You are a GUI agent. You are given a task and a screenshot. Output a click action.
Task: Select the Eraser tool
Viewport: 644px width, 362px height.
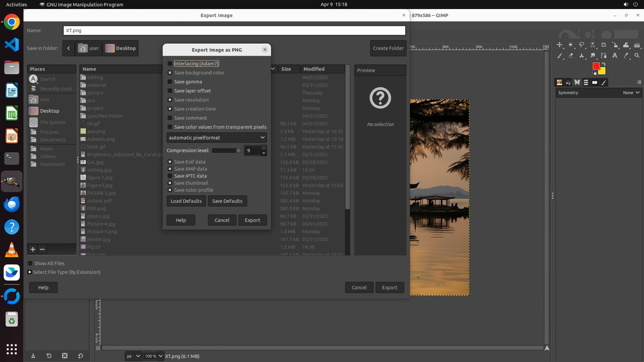point(571,56)
